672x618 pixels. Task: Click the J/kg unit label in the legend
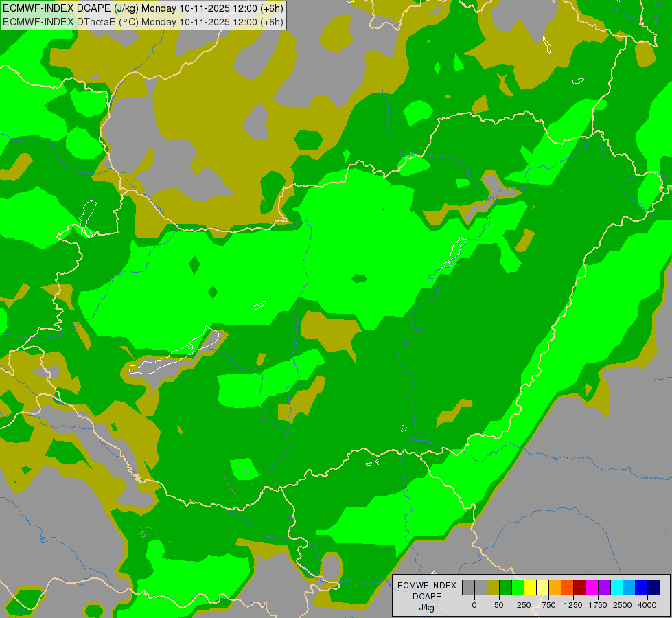(427, 608)
